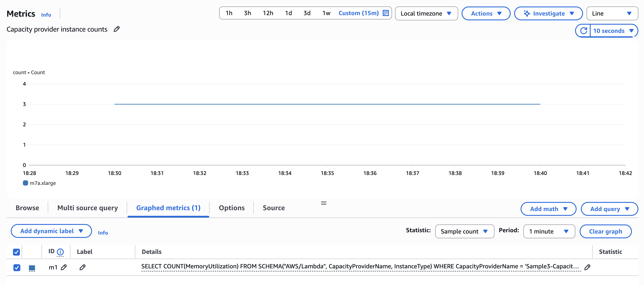The height and width of the screenshot is (285, 644).
Task: Uncheck the m1 metric row checkbox
Action: point(16,267)
